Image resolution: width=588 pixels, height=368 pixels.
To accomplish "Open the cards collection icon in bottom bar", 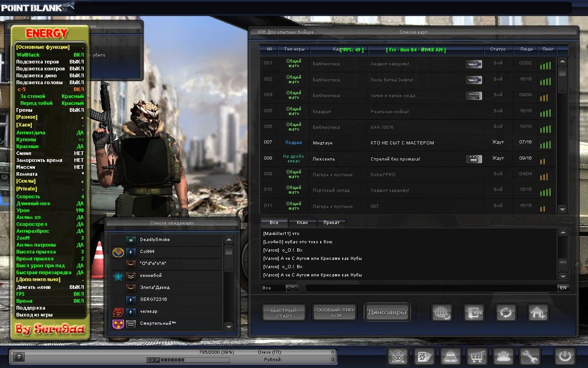I will [424, 357].
